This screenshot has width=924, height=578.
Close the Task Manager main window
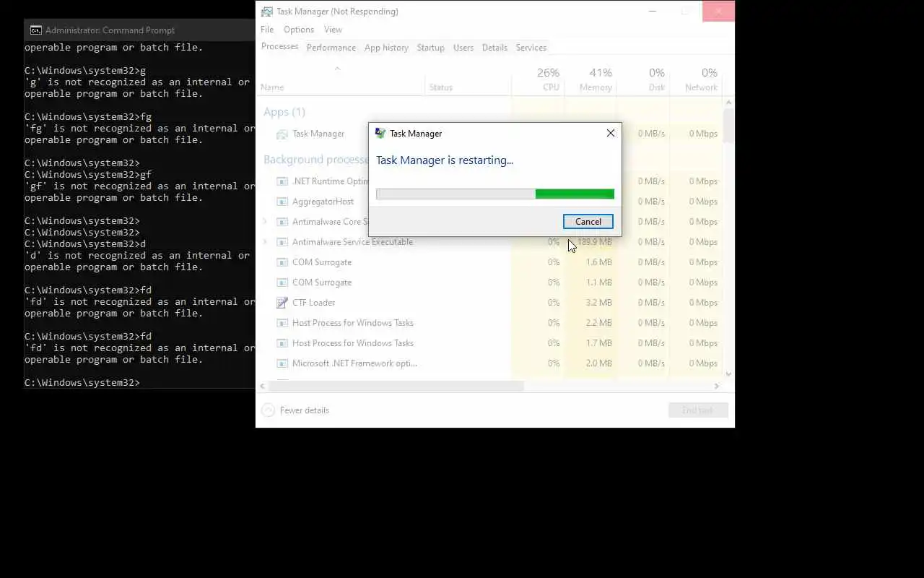pos(718,11)
